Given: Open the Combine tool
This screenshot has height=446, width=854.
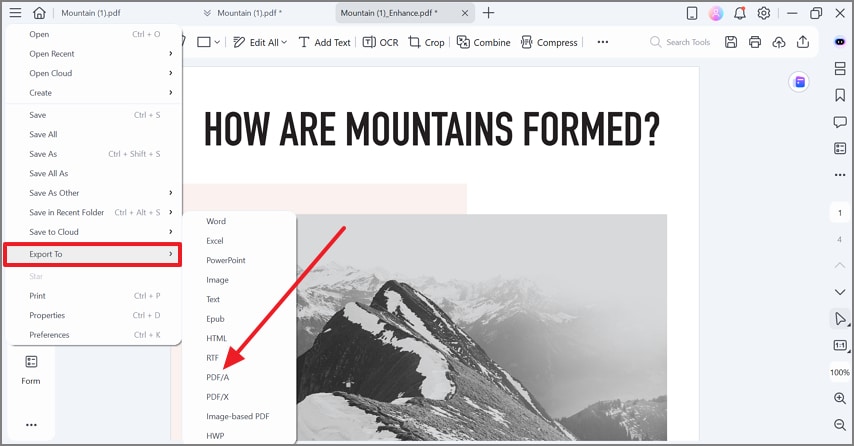Looking at the screenshot, I should [484, 42].
